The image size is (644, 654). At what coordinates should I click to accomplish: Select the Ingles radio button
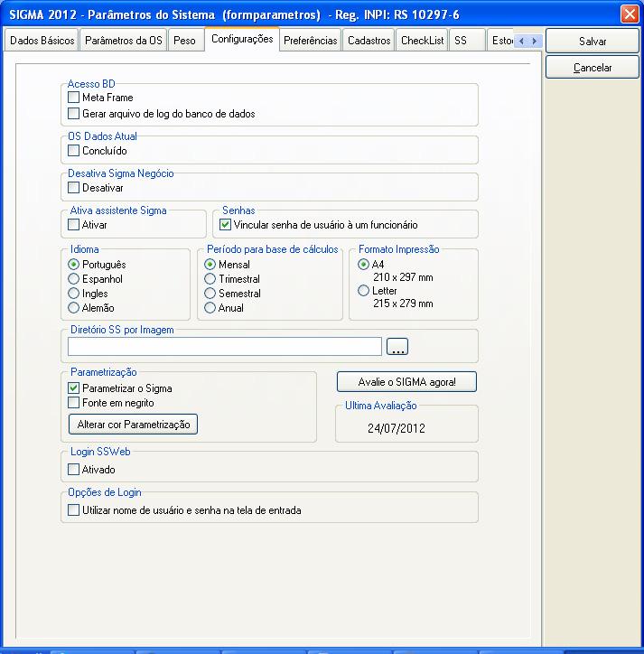coord(73,294)
